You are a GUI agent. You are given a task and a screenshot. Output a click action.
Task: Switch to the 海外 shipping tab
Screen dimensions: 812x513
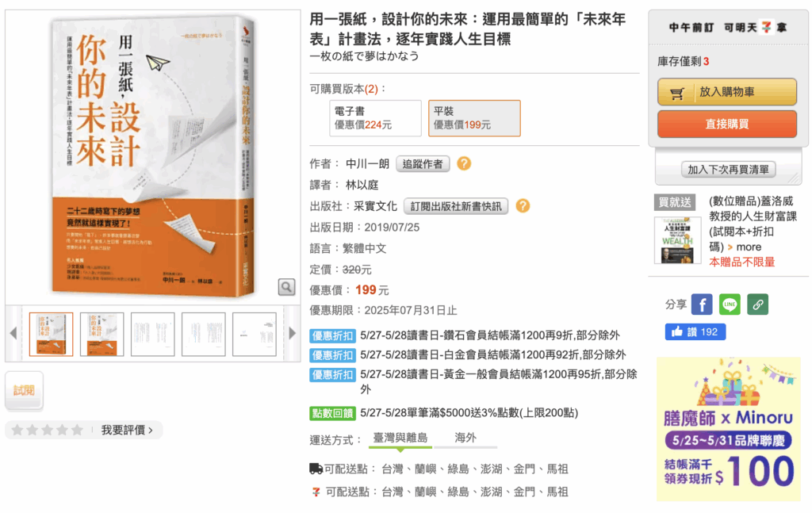point(465,438)
